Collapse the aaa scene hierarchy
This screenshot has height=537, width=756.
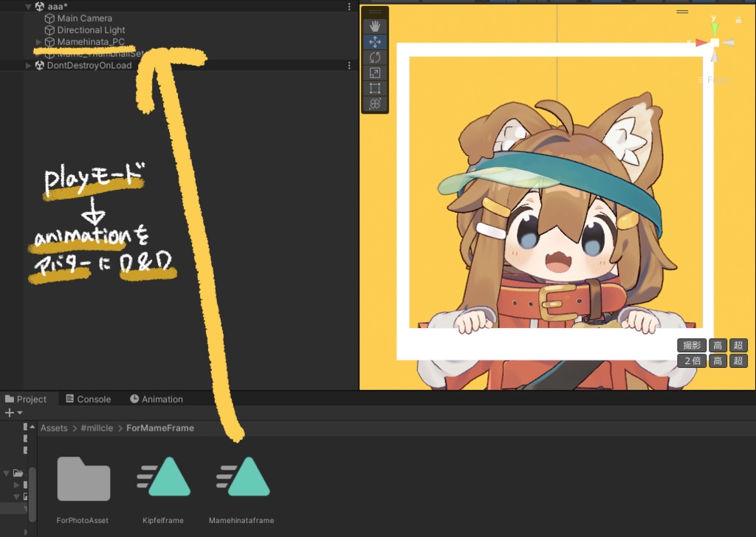click(x=28, y=7)
